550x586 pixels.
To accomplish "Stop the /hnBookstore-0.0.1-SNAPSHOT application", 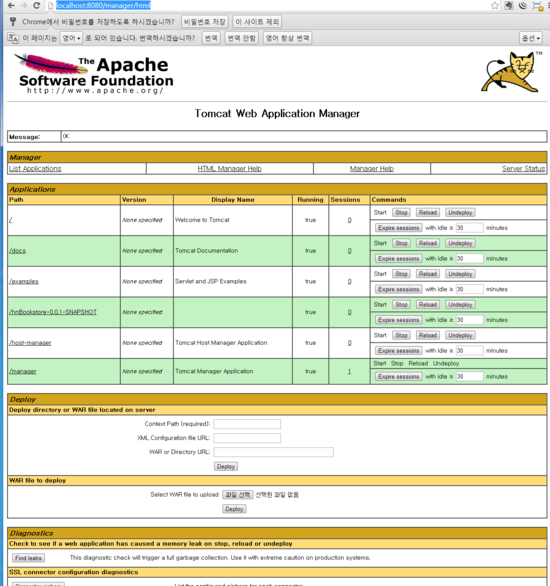I will coord(401,304).
